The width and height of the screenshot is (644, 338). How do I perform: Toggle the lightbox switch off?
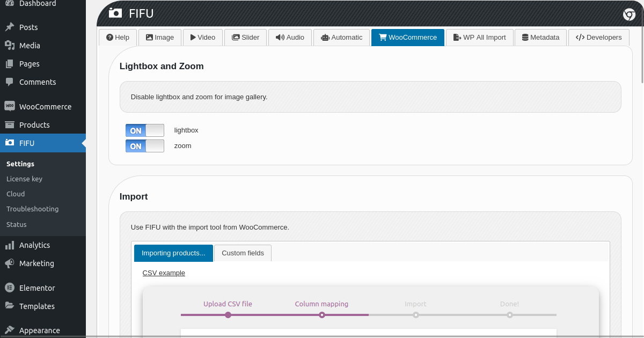pyautogui.click(x=145, y=130)
